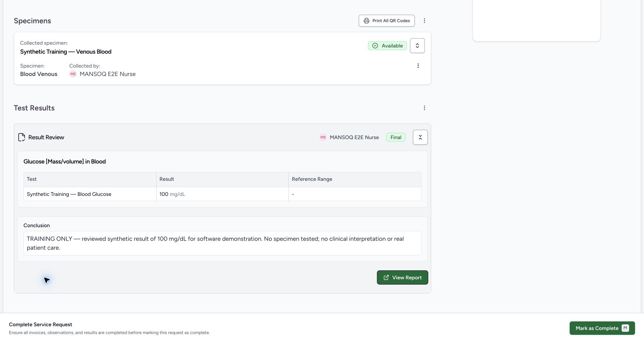Click the Specimens section heading
Image resolution: width=644 pixels, height=343 pixels.
click(x=32, y=21)
